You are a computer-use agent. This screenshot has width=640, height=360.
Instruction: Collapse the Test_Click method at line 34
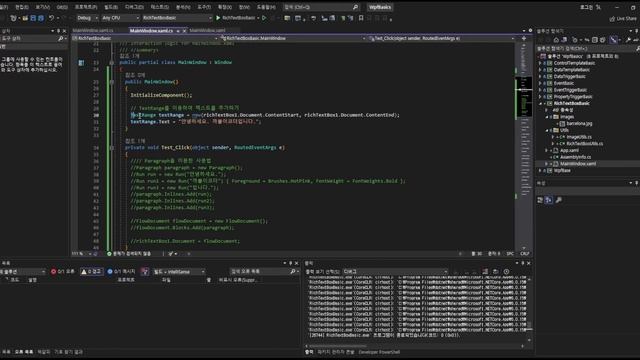coord(112,148)
